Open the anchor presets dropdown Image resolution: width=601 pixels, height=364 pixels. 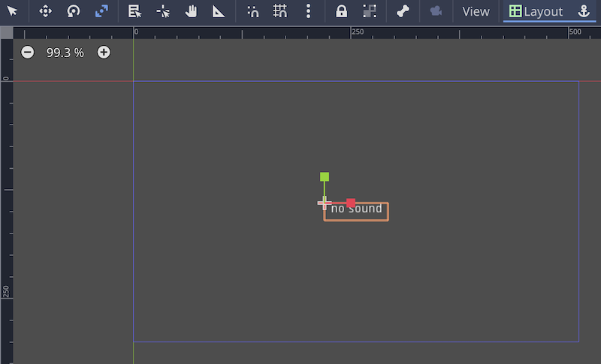click(x=583, y=11)
